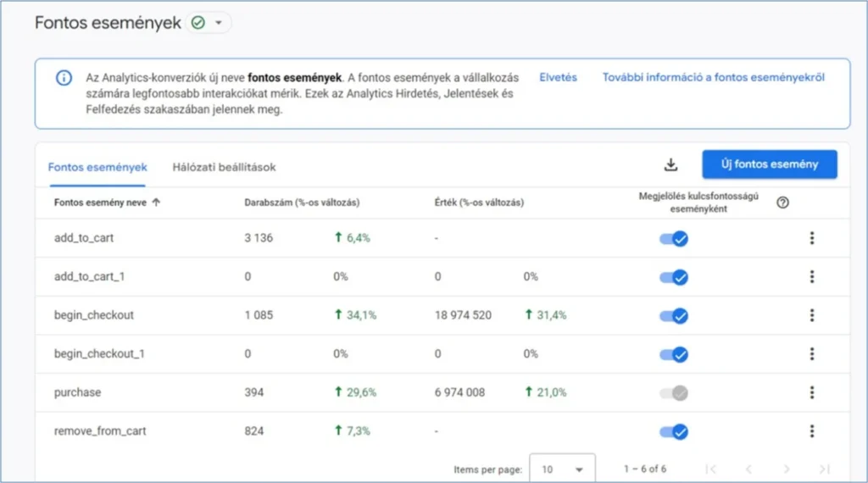Click the help icon next to Megjelölés column
The width and height of the screenshot is (868, 483).
pos(782,203)
